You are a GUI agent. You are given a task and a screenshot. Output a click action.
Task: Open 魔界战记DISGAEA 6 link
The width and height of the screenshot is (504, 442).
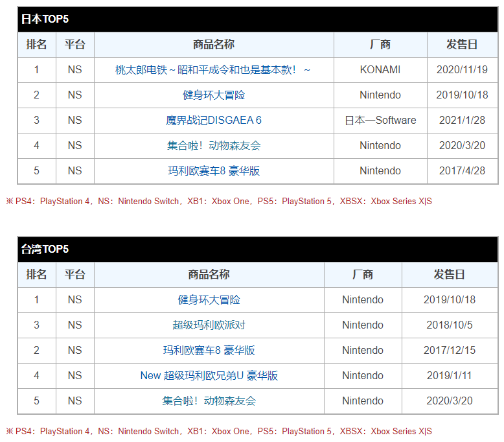click(x=214, y=121)
